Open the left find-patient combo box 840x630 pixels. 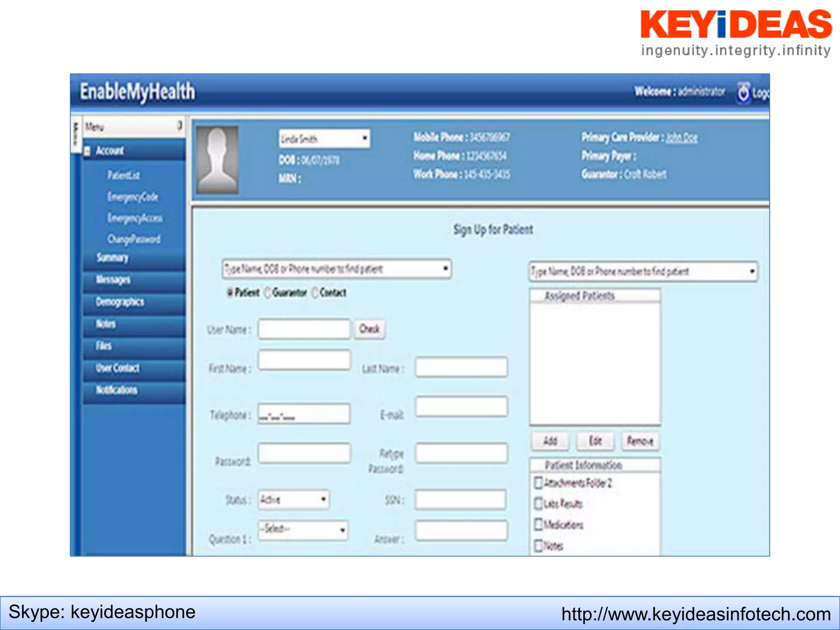[336, 269]
